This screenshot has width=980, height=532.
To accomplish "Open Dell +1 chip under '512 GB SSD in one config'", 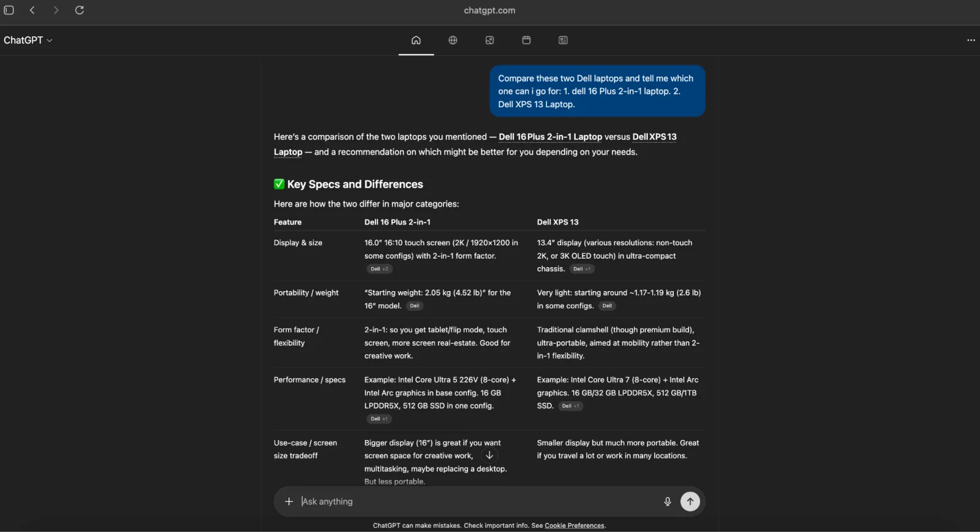I will [x=379, y=419].
